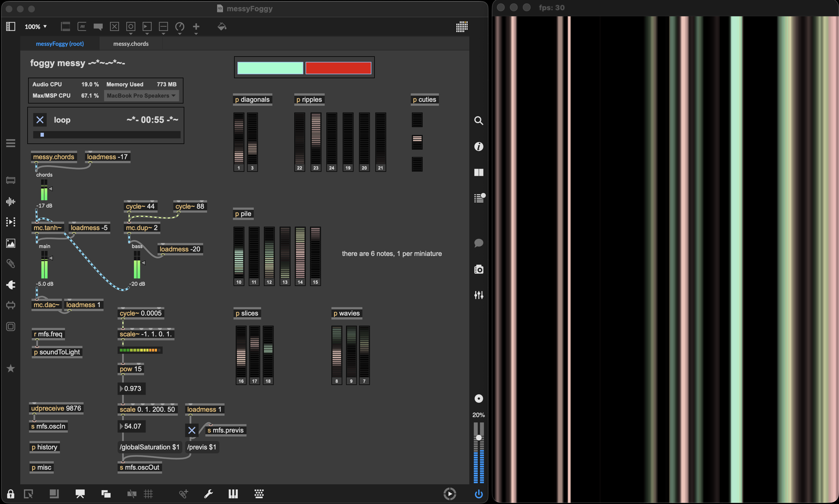The height and width of the screenshot is (504, 839).
Task: Toggle the audio power button
Action: pos(479,494)
